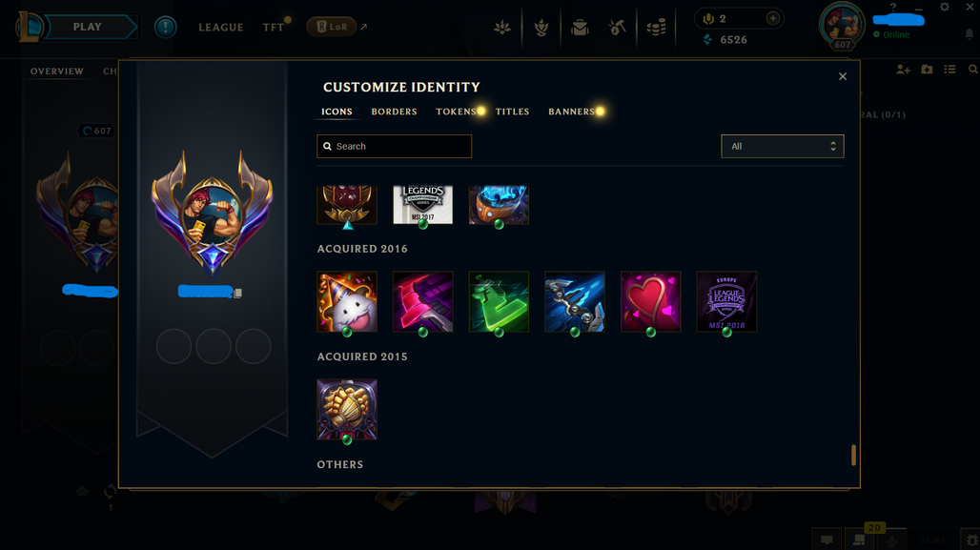Choose the red heart summoner icon
This screenshot has width=980, height=550.
650,302
